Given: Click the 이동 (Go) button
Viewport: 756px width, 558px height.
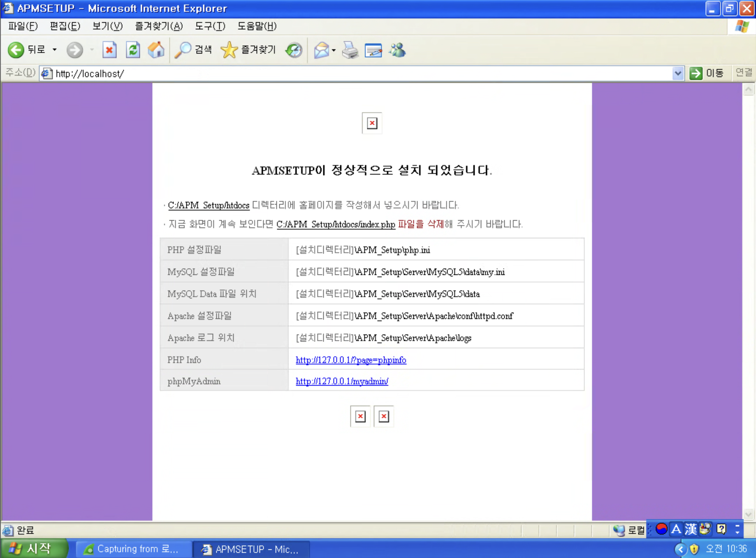Looking at the screenshot, I should point(707,73).
